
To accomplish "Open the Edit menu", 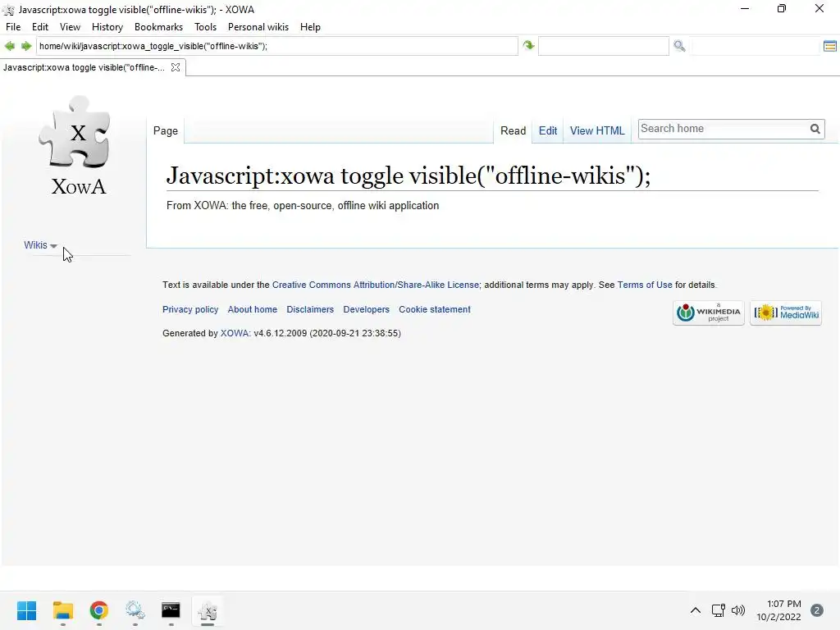I will pyautogui.click(x=40, y=27).
